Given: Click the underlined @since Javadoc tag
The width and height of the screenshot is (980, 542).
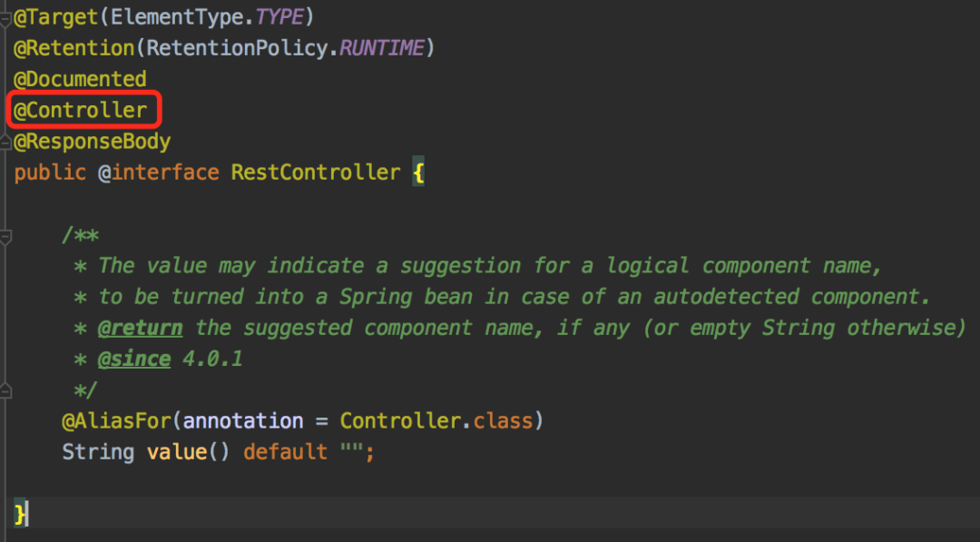Looking at the screenshot, I should tap(134, 359).
